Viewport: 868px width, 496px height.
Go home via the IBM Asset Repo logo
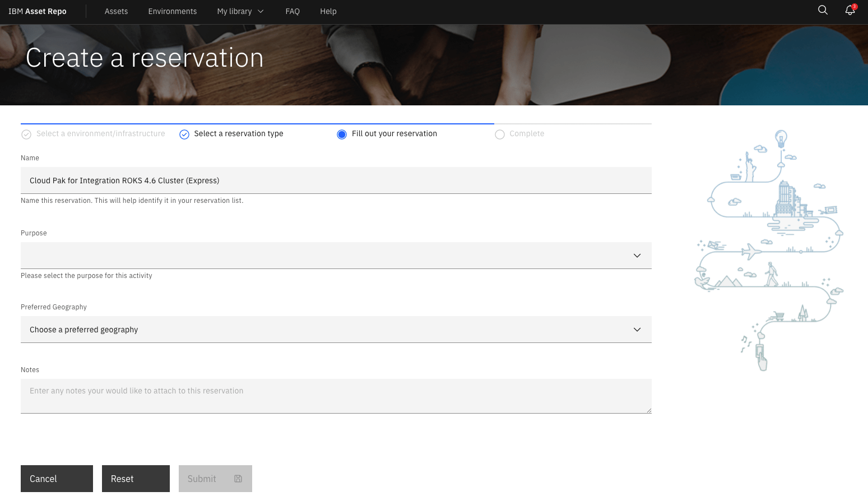pos(37,11)
